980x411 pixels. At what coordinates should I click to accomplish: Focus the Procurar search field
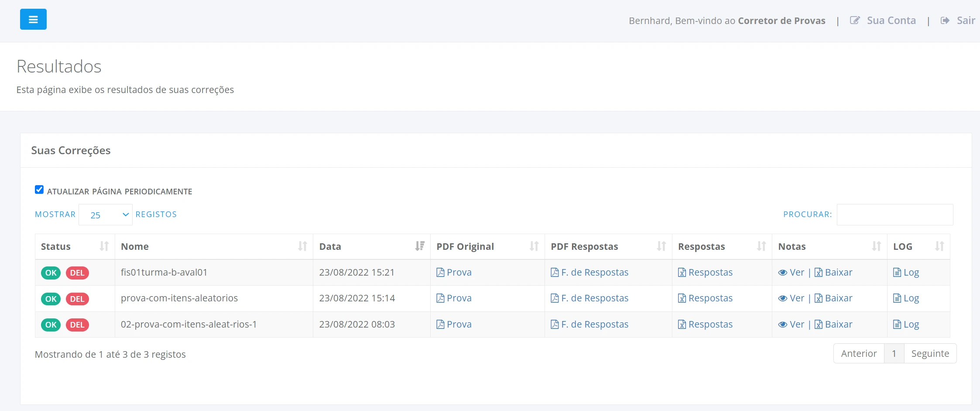[x=894, y=215]
